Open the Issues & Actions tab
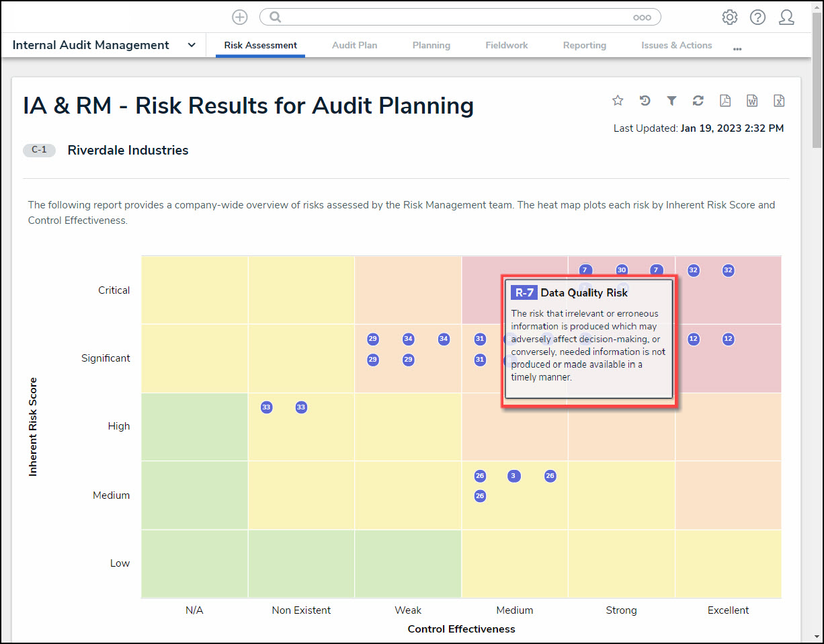Screen dimensions: 824x644 click(x=676, y=45)
